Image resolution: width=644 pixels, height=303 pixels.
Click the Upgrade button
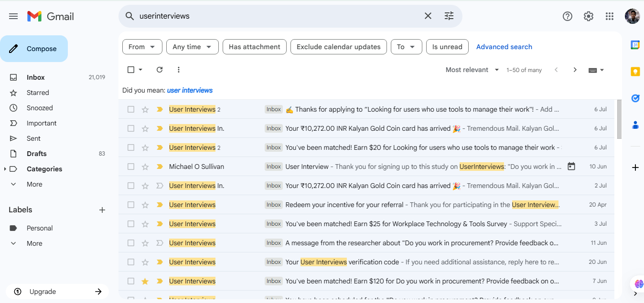point(57,292)
